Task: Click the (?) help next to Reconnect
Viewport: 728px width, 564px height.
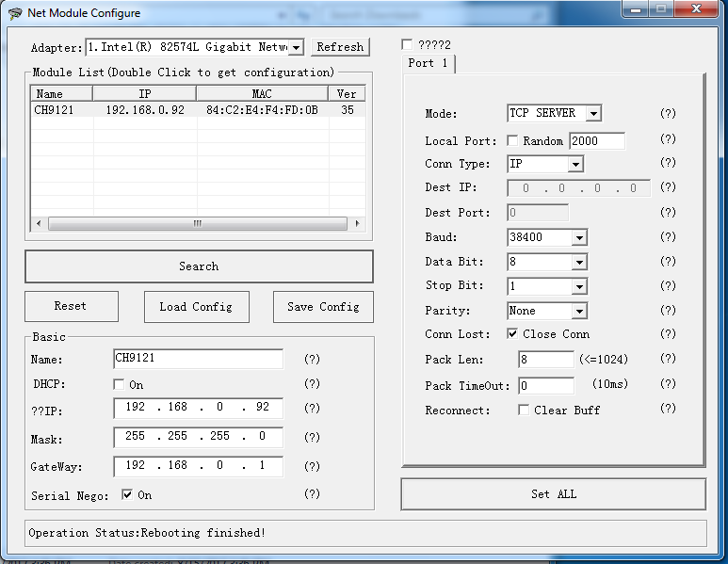Action: pyautogui.click(x=668, y=409)
